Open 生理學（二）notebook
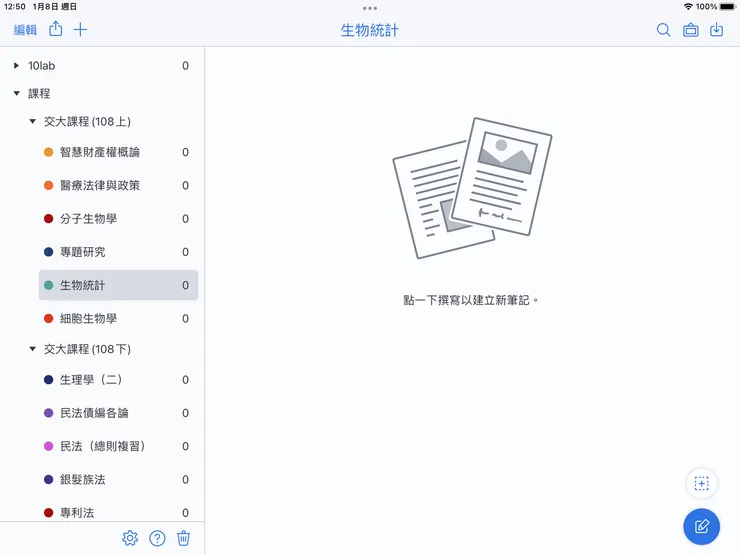This screenshot has width=740, height=555. coord(118,379)
